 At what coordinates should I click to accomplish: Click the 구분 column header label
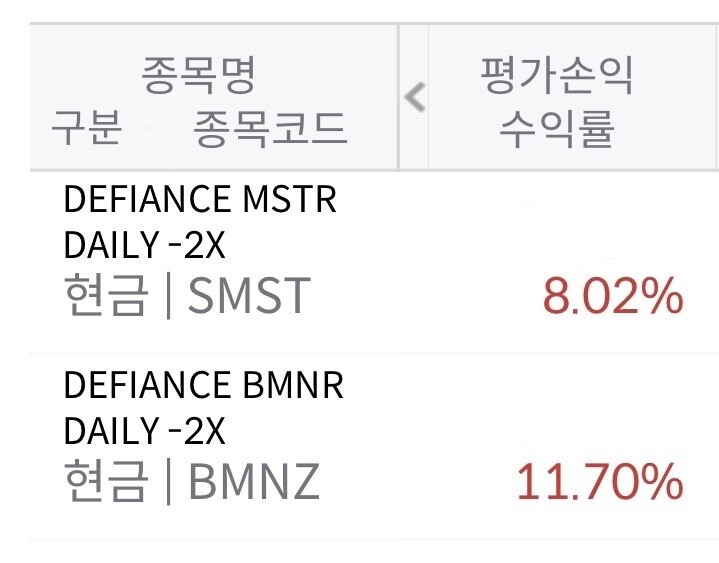(87, 128)
